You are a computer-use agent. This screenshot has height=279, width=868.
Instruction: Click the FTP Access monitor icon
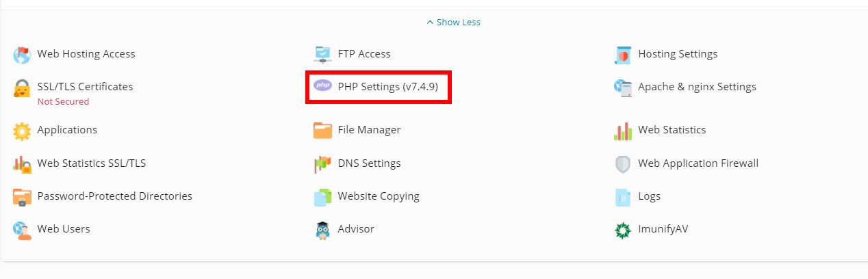pyautogui.click(x=322, y=55)
